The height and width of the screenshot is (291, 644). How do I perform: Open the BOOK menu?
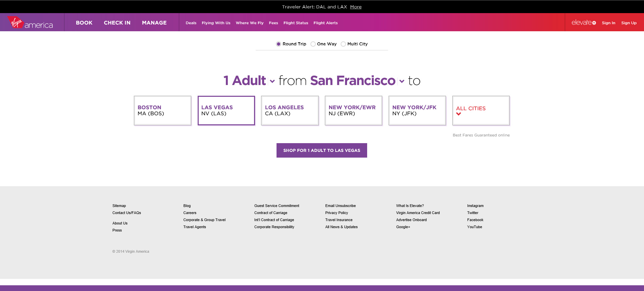tap(84, 23)
